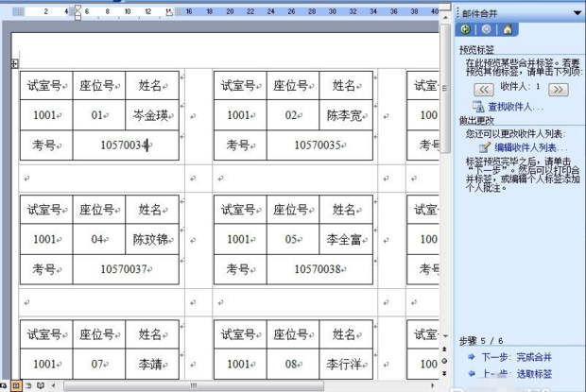586x392 pixels.
Task: Click the Forward arrow in task pane header
Action: tap(486, 29)
